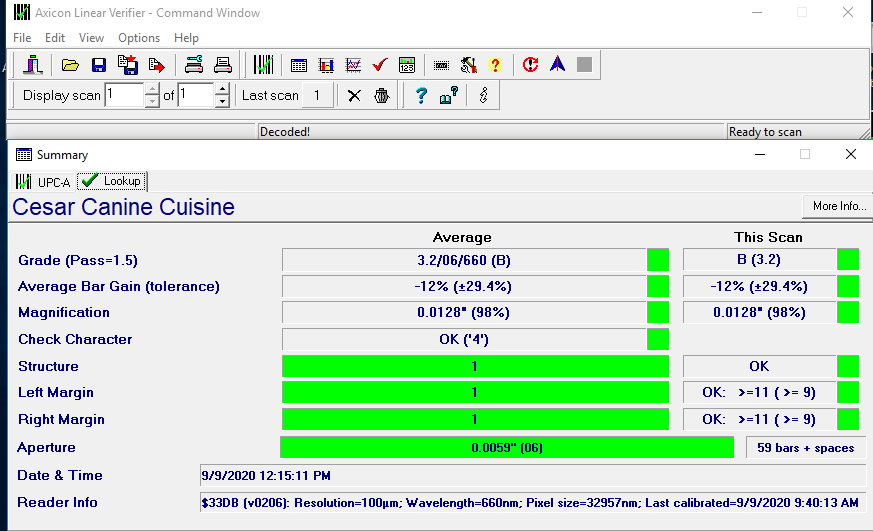873x531 pixels.
Task: Click the blue arrow pointer icon
Action: [558, 65]
